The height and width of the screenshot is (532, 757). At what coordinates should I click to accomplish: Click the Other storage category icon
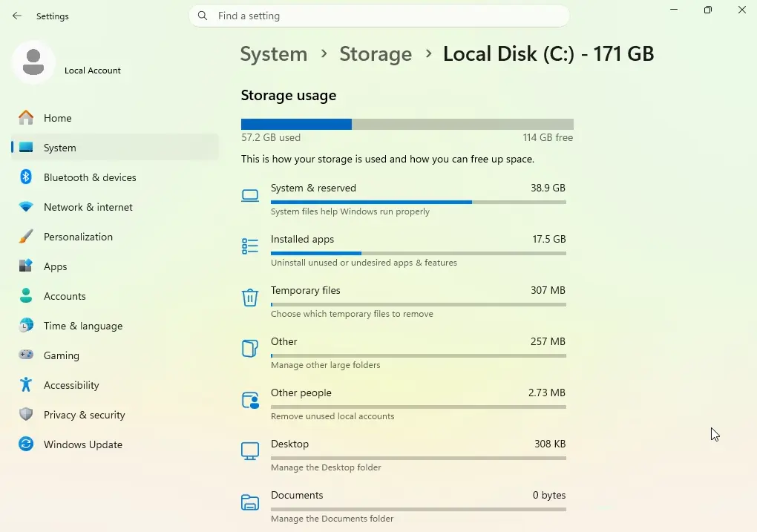coord(250,348)
